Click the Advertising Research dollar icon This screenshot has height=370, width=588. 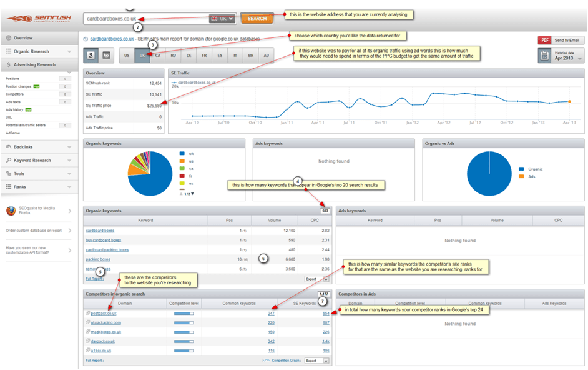pos(9,64)
